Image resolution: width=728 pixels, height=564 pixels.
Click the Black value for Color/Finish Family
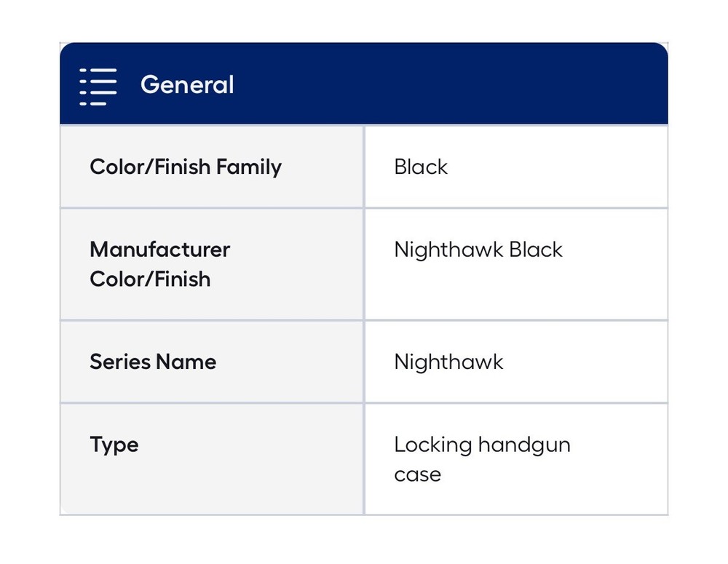421,167
